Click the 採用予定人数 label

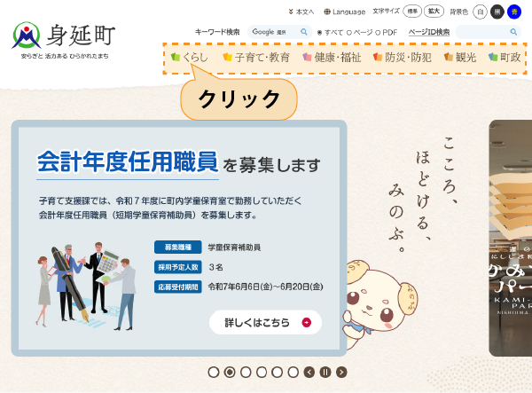178,267
